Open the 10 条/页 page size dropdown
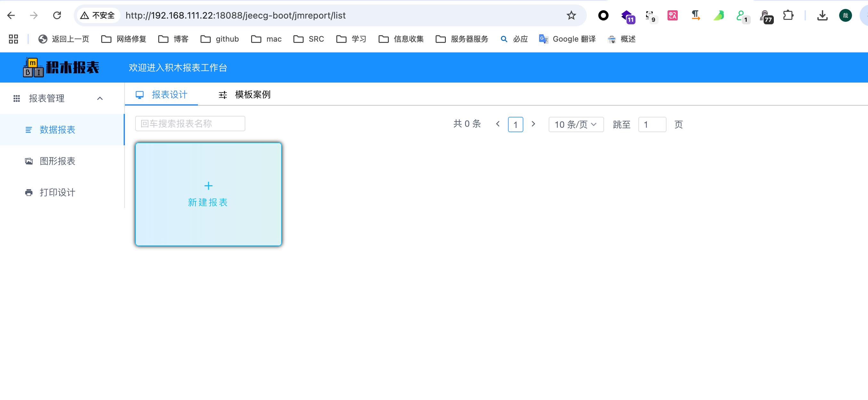868x400 pixels. click(x=576, y=124)
